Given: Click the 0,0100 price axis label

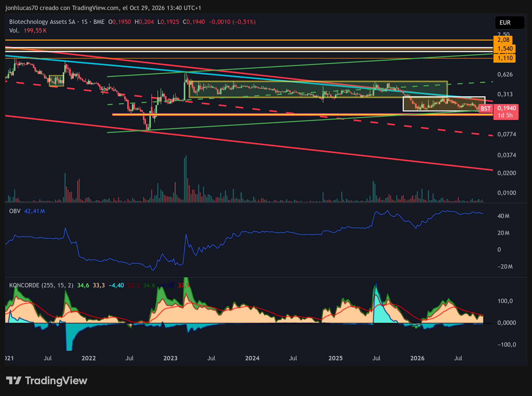Looking at the screenshot, I should tap(507, 193).
